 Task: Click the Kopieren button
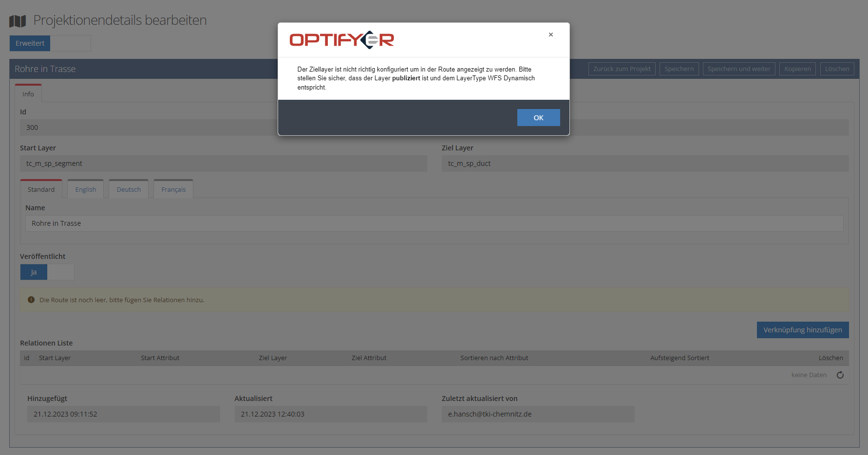tap(797, 69)
